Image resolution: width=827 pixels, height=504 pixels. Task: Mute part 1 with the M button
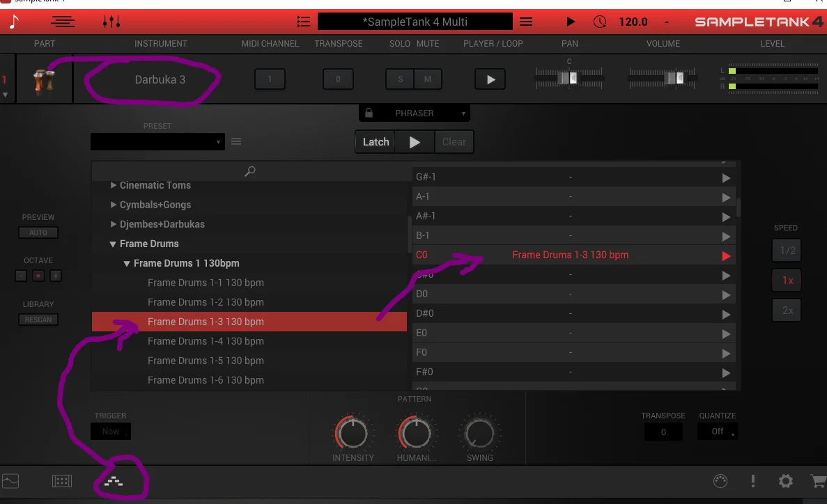click(428, 79)
